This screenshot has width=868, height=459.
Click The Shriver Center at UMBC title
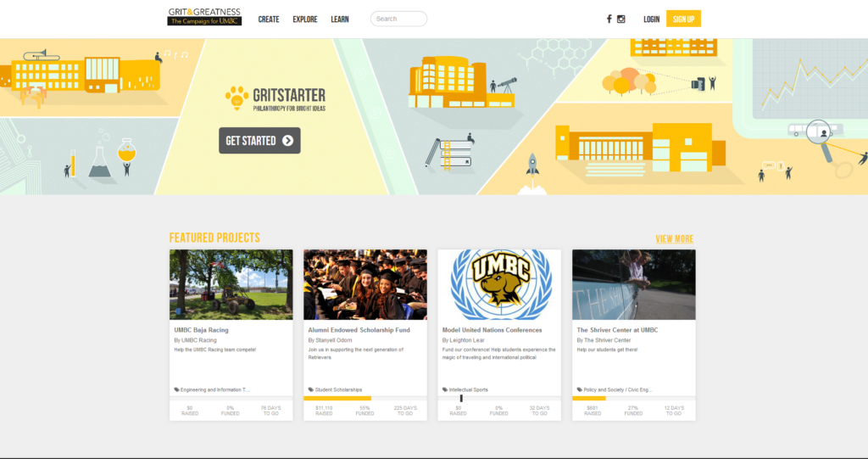[x=617, y=330]
